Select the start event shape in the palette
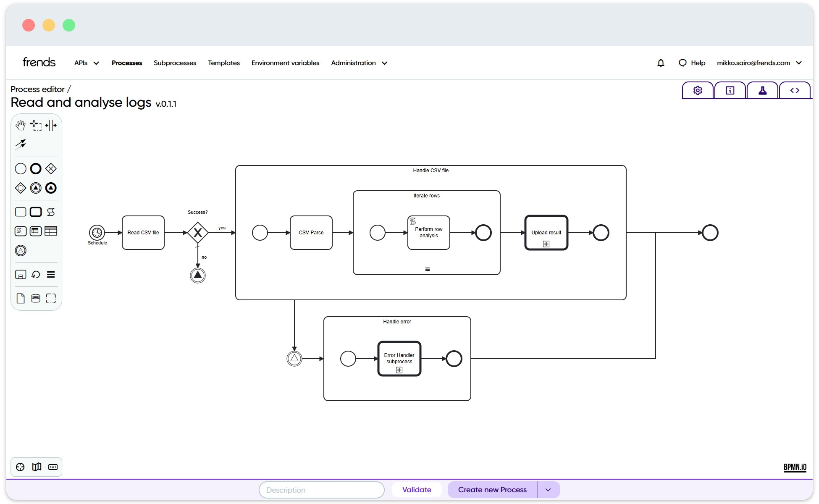819x504 pixels. (20, 168)
